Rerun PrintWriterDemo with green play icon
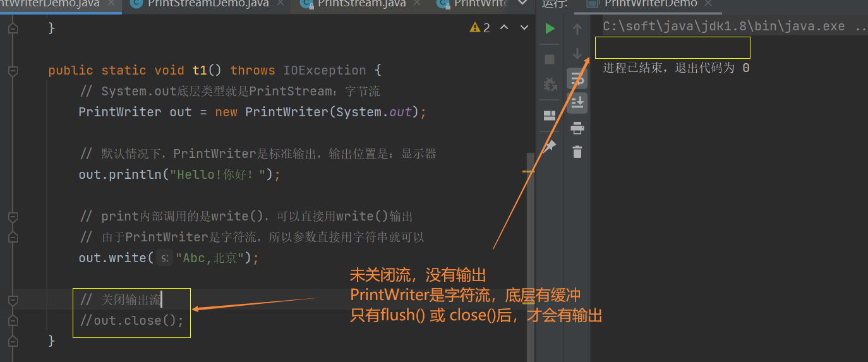Viewport: 868px width, 362px height. coord(550,28)
